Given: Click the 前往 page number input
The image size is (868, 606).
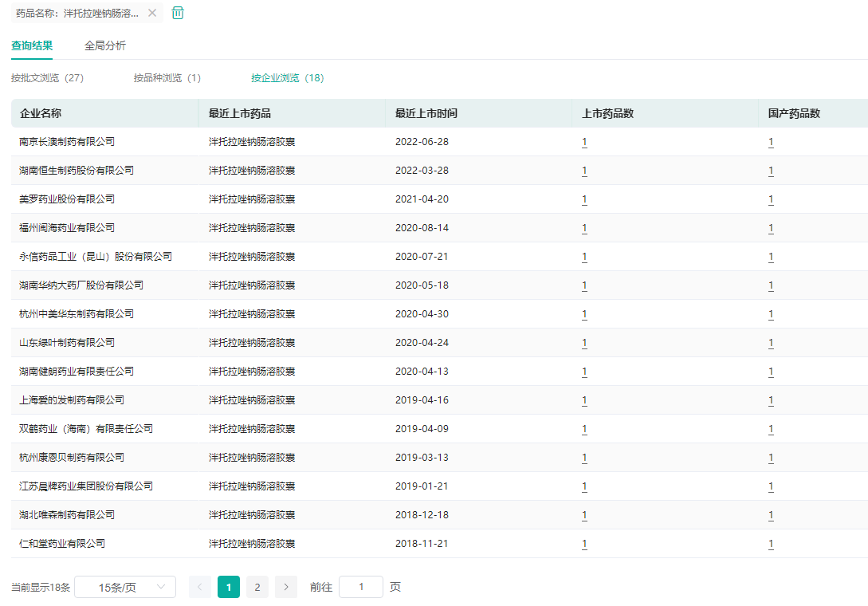Looking at the screenshot, I should 360,587.
